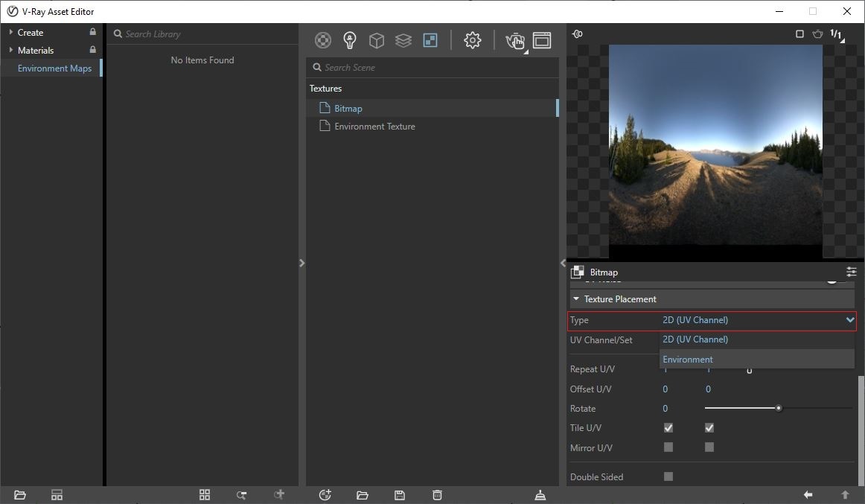Click the purge unused assets broom icon
The image size is (865, 504).
pyautogui.click(x=540, y=494)
